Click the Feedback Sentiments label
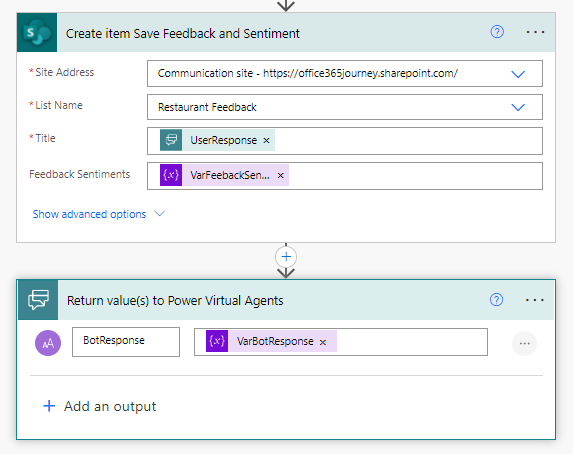The width and height of the screenshot is (573, 454). point(80,174)
